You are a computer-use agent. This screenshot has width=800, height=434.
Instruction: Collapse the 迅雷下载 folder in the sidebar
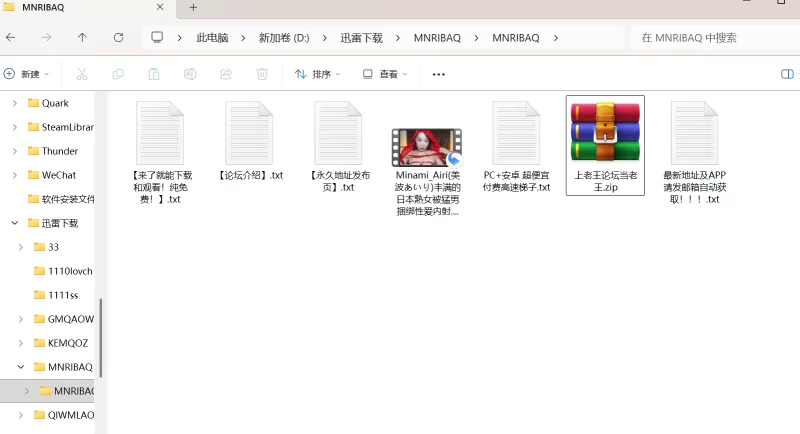click(14, 223)
